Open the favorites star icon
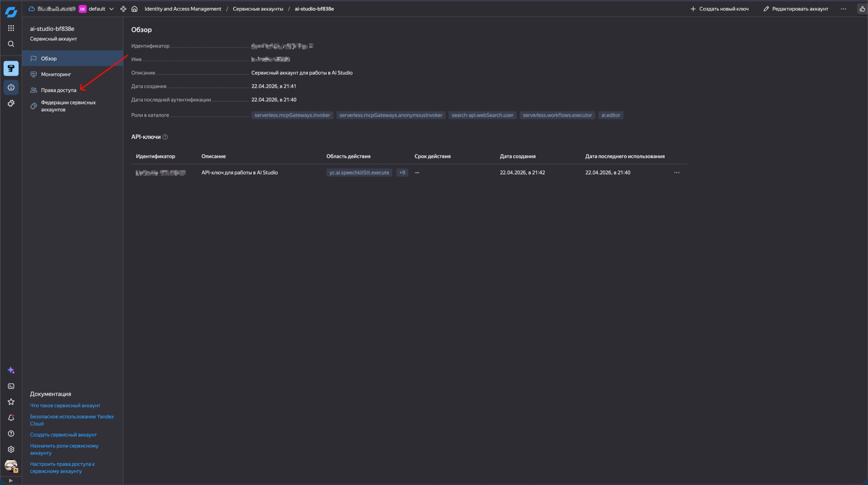Viewport: 868px width, 485px height. 11,402
